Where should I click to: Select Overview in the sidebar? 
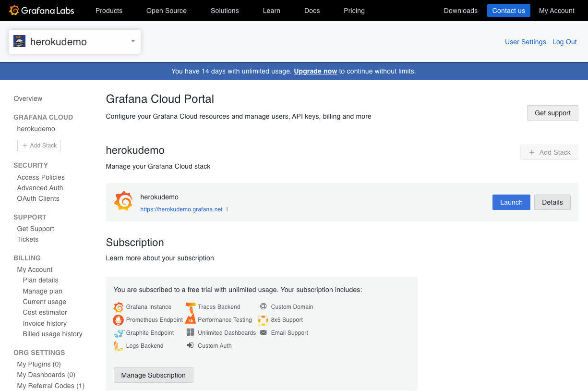click(x=28, y=98)
